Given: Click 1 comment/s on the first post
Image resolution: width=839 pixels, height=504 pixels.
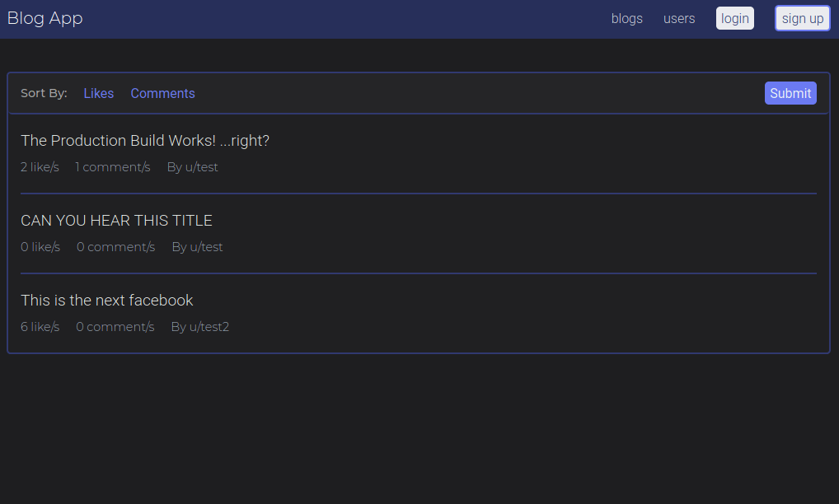Looking at the screenshot, I should coord(112,167).
